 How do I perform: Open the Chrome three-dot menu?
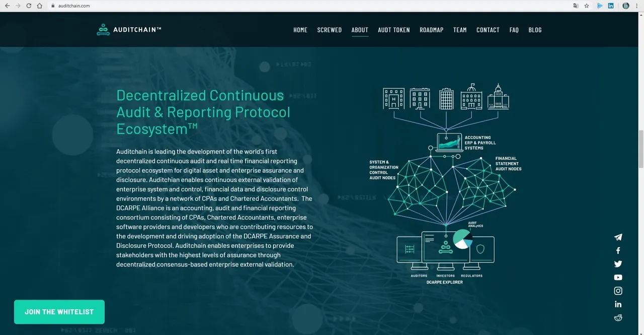pos(637,6)
